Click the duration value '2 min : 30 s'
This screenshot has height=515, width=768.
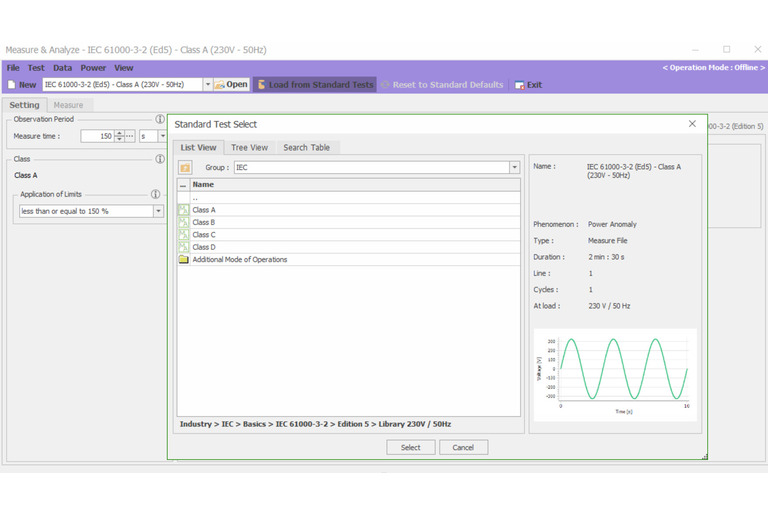click(x=606, y=257)
